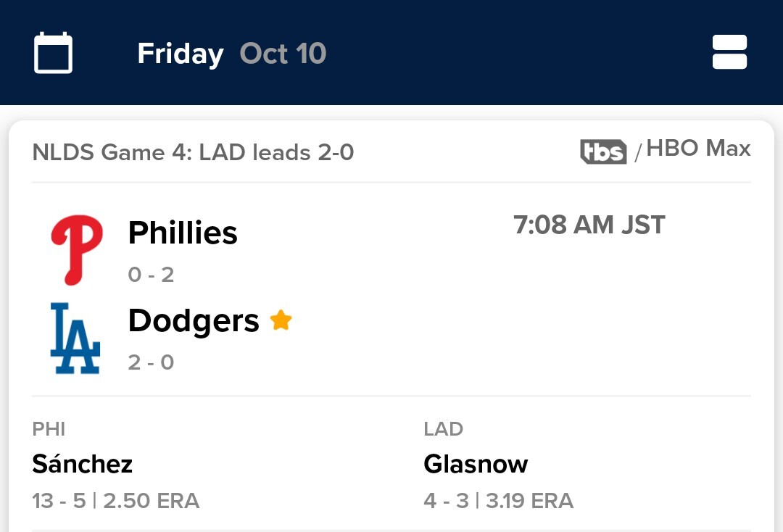Tap the Dodgers 2 - 0 record

point(151,362)
